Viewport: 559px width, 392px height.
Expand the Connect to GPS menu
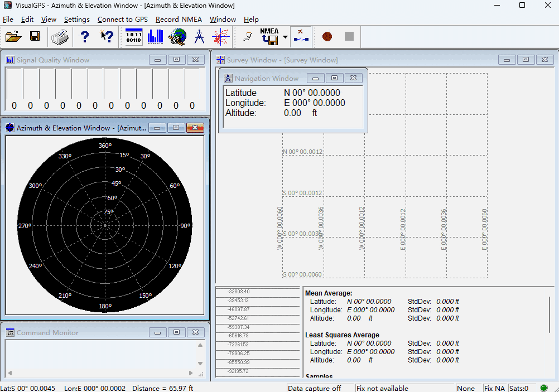click(122, 19)
